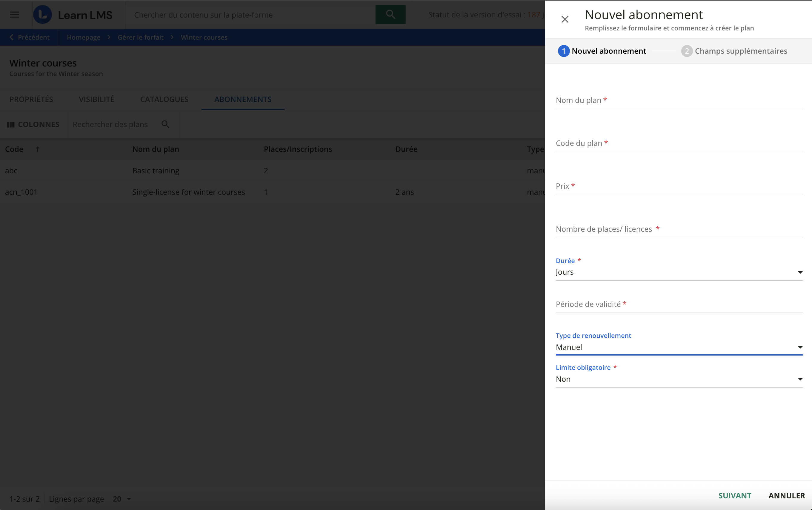
Task: Open Type de renouvellement dropdown
Action: click(679, 347)
